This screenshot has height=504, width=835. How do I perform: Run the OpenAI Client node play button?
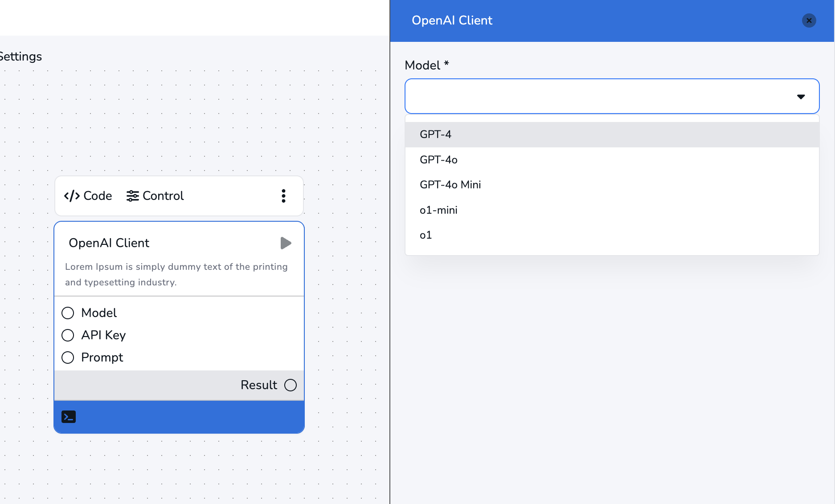286,243
